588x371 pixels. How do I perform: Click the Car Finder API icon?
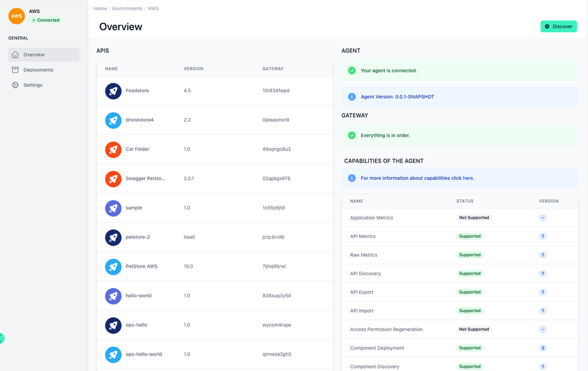coord(113,149)
